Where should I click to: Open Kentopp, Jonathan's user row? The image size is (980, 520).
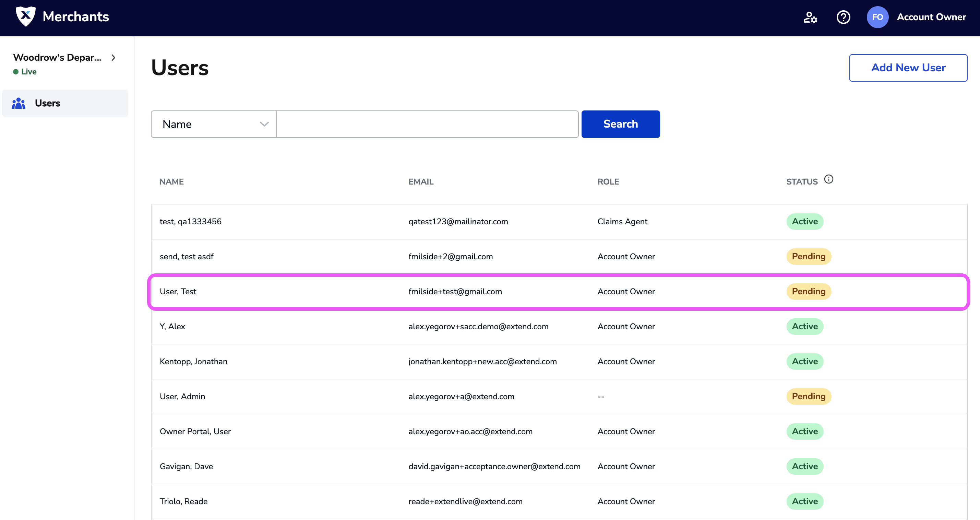point(193,362)
